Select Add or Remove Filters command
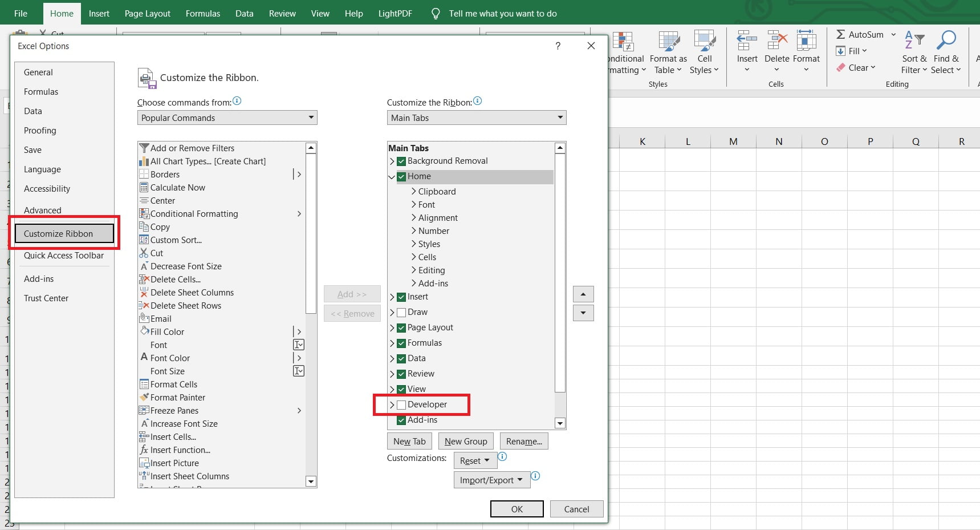The width and height of the screenshot is (980, 530). point(222,148)
